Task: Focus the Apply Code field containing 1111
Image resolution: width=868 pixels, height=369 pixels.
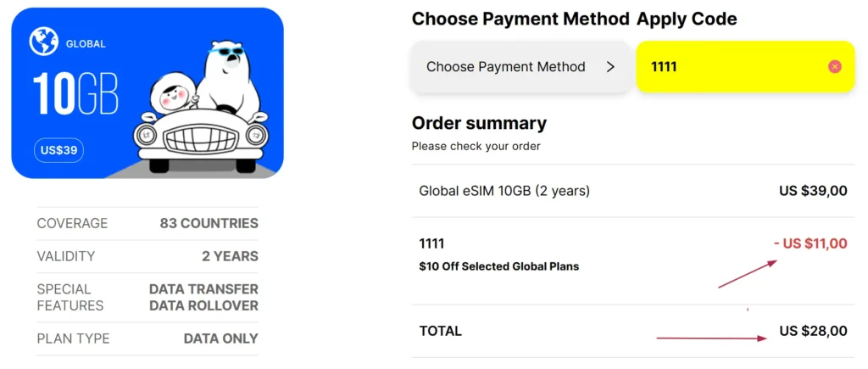Action: click(745, 67)
